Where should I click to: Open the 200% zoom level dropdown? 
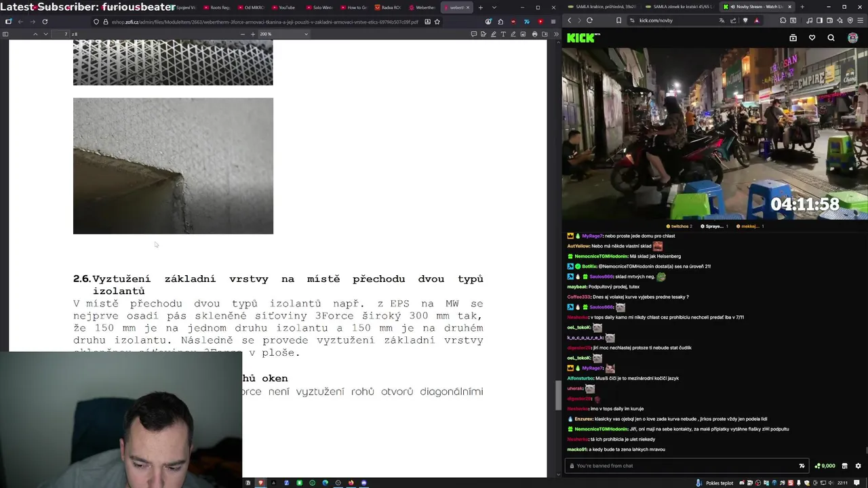coord(283,34)
